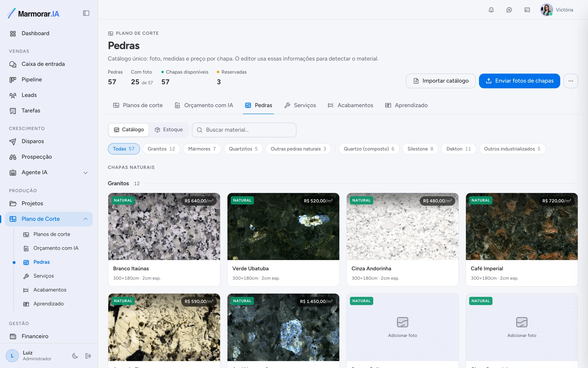This screenshot has height=368, width=588.
Task: Click the cast screen icon
Action: coord(527,10)
